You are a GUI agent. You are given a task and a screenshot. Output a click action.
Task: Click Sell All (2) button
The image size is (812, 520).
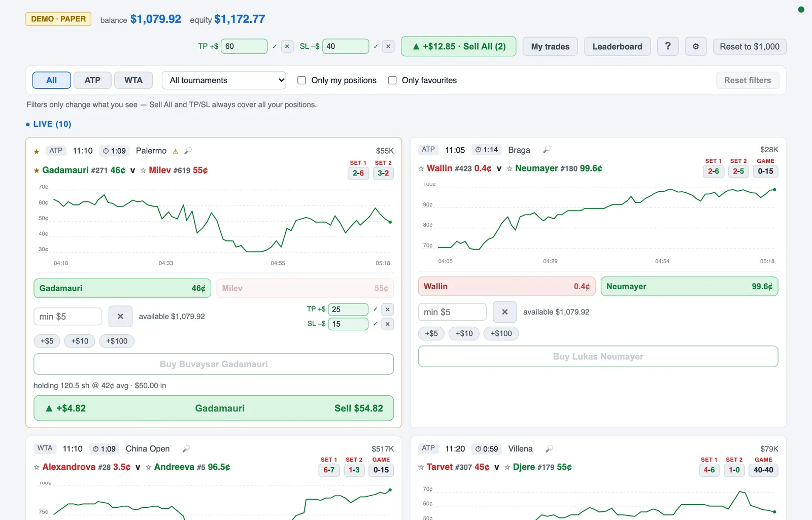tap(458, 46)
